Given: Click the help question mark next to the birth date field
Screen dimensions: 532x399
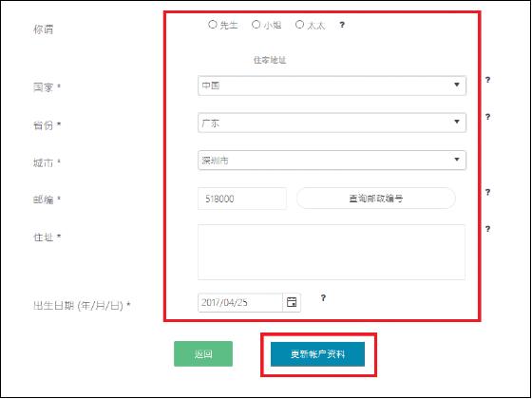Looking at the screenshot, I should click(323, 298).
